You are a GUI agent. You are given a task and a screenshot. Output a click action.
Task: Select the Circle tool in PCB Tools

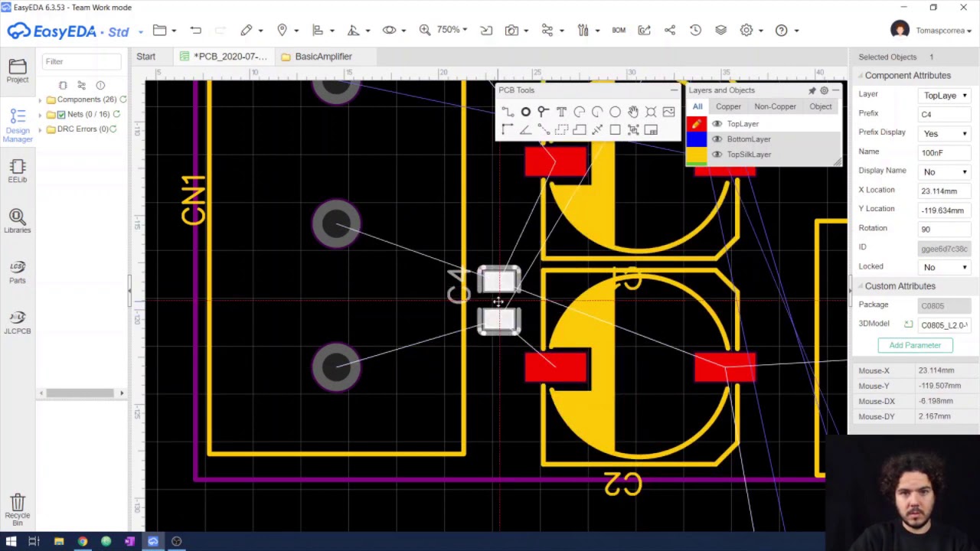[615, 112]
